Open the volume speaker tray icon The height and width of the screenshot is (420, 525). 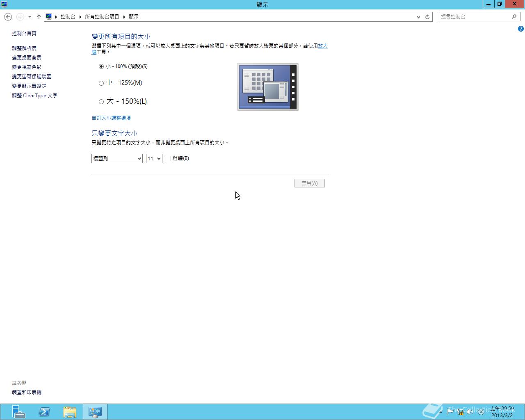click(470, 411)
